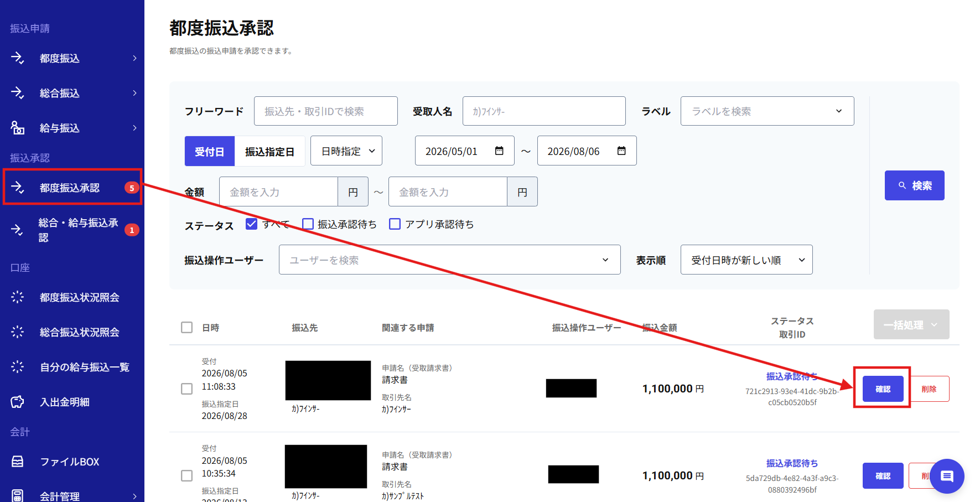Click the 総合振込 arrow icon in sidebar

tap(18, 93)
